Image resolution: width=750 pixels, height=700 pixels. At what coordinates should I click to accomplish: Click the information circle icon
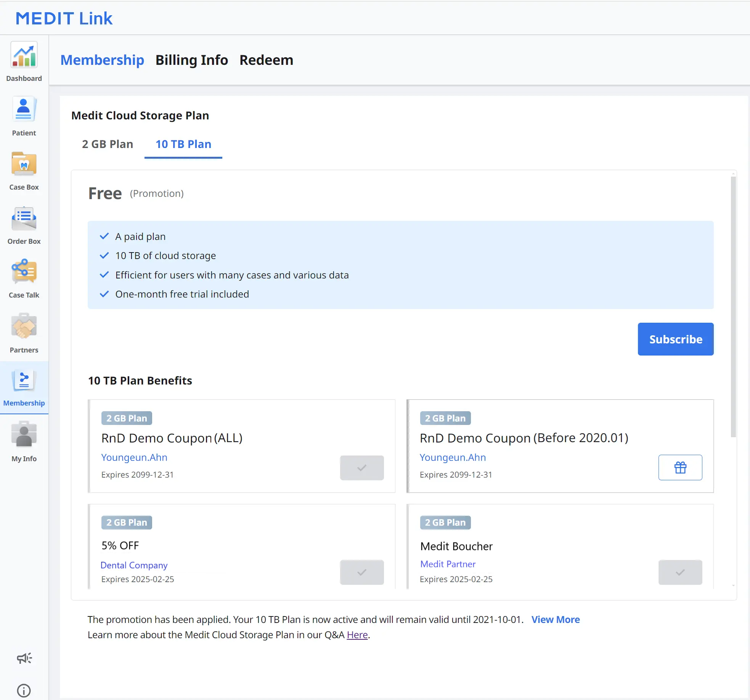point(24,690)
